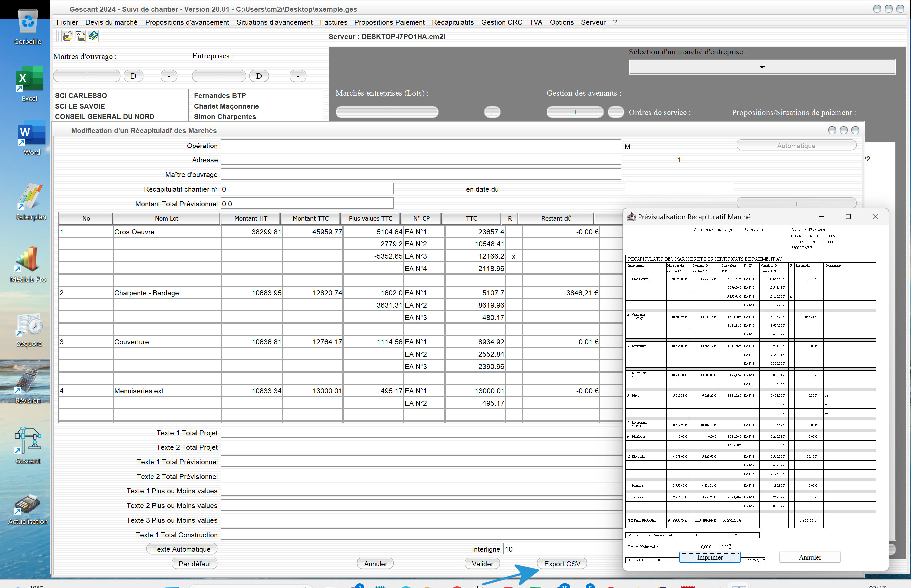Click the Excel export toolbar icon
This screenshot has width=911, height=588.
[80, 36]
